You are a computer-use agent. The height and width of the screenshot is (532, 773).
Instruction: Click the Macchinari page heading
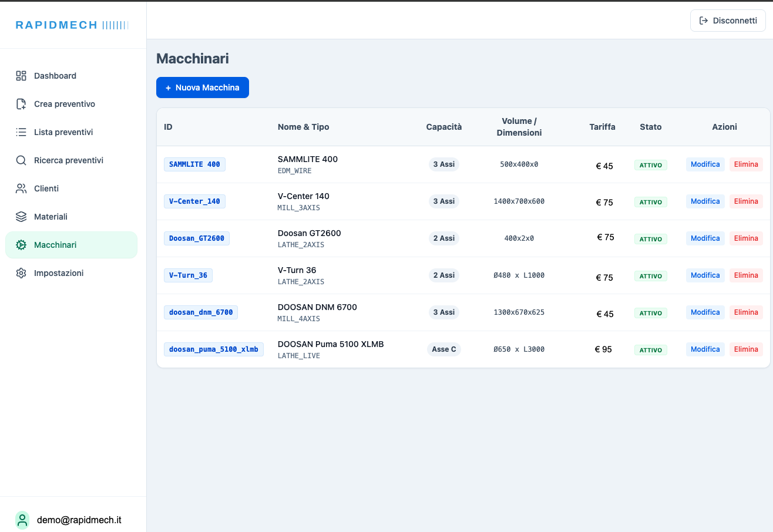(x=193, y=59)
